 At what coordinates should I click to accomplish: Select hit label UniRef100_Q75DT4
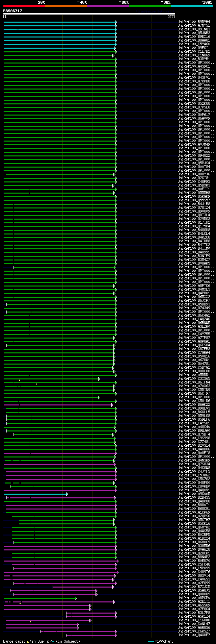pos(194,434)
